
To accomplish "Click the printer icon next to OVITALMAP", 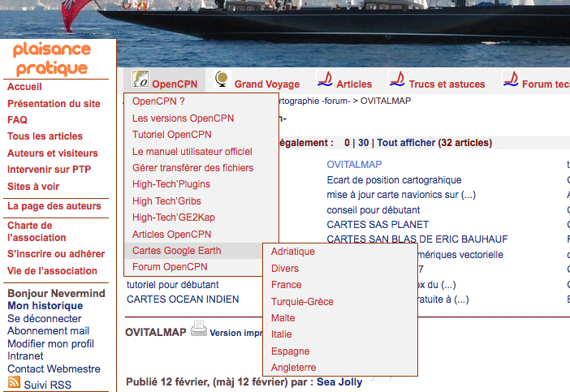I will point(199,329).
